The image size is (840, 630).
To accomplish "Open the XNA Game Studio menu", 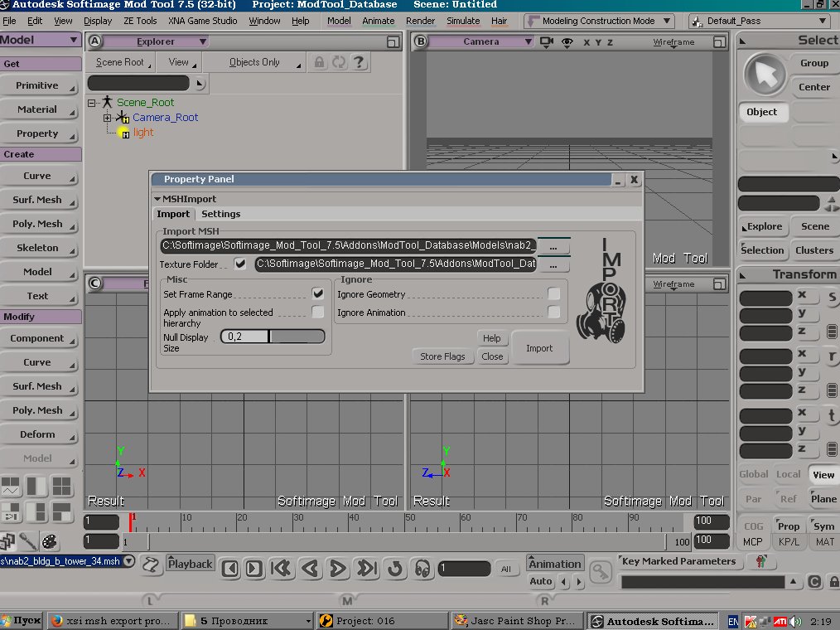I will 202,21.
